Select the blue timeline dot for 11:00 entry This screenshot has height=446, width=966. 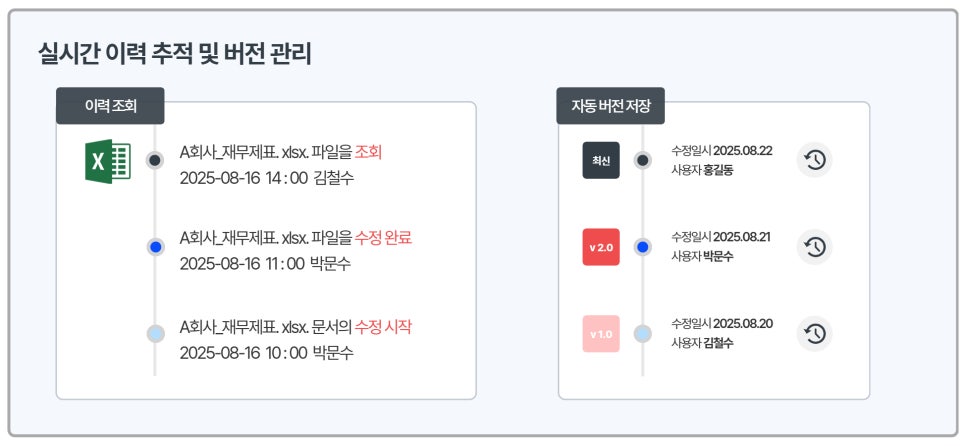[x=155, y=247]
